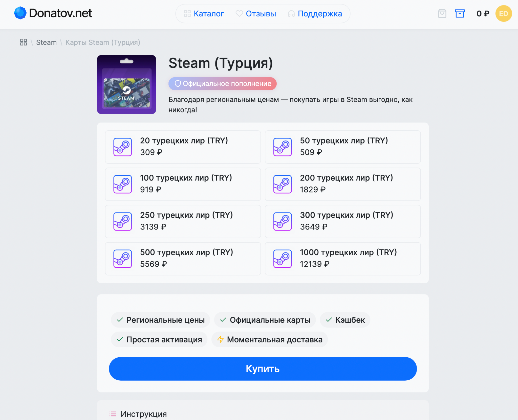The image size is (518, 420).
Task: Click the Donatov.net logo
Action: point(53,13)
